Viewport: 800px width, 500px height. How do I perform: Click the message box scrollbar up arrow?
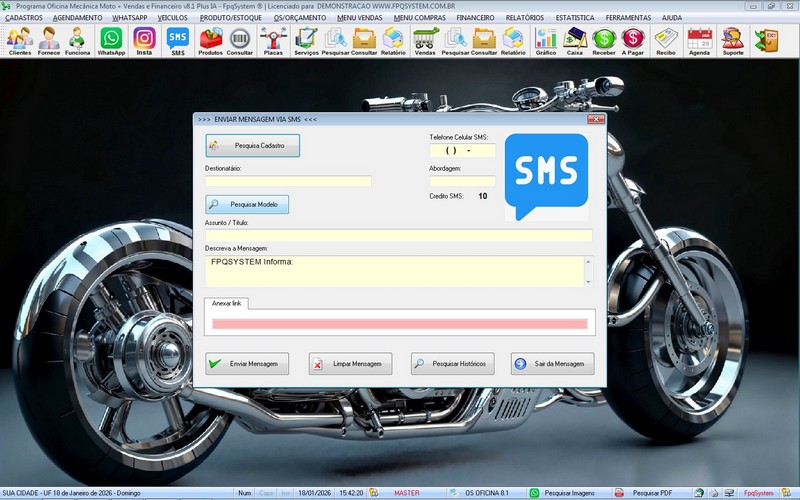click(x=588, y=262)
